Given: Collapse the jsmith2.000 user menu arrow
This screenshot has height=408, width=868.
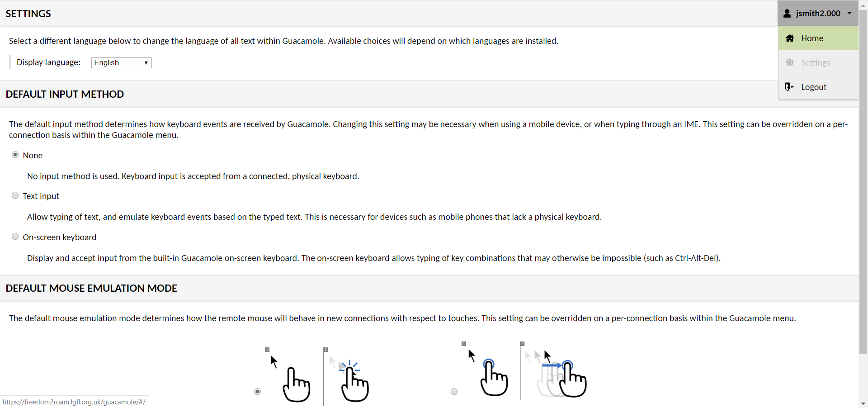Looking at the screenshot, I should 849,13.
